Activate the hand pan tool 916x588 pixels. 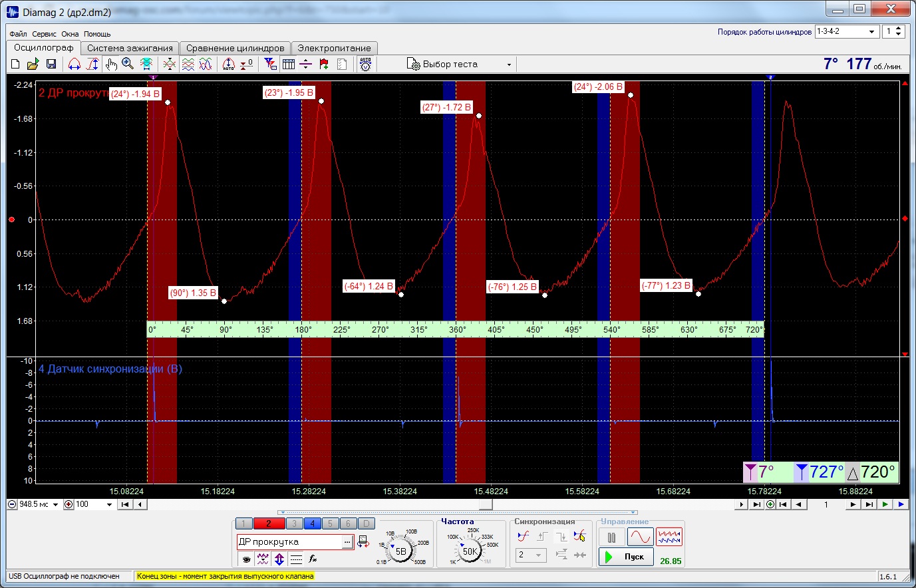click(110, 64)
